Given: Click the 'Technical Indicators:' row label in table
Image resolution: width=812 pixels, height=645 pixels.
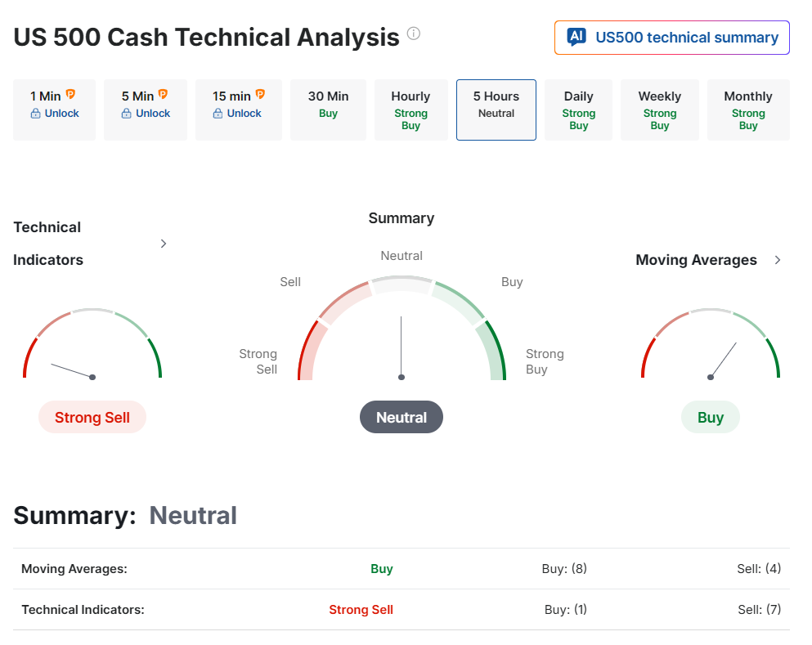Looking at the screenshot, I should tap(83, 610).
